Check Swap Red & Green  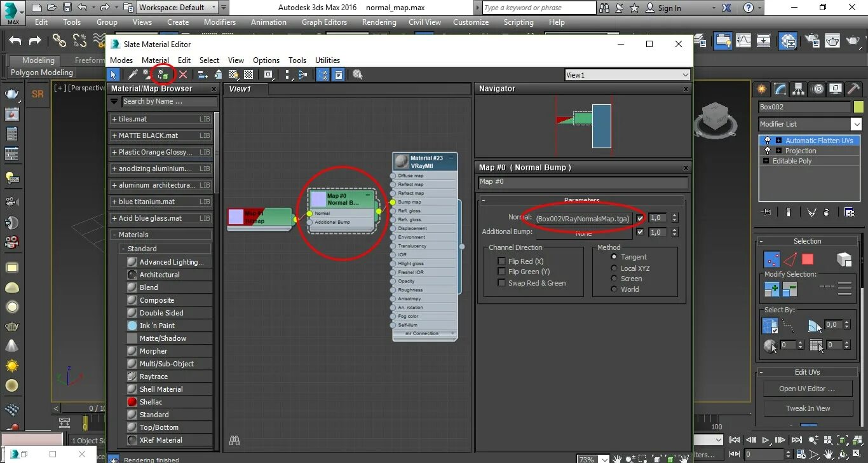click(501, 283)
